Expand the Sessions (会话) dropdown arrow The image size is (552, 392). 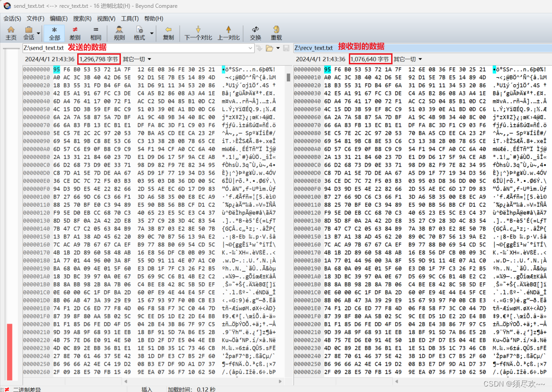pos(39,34)
